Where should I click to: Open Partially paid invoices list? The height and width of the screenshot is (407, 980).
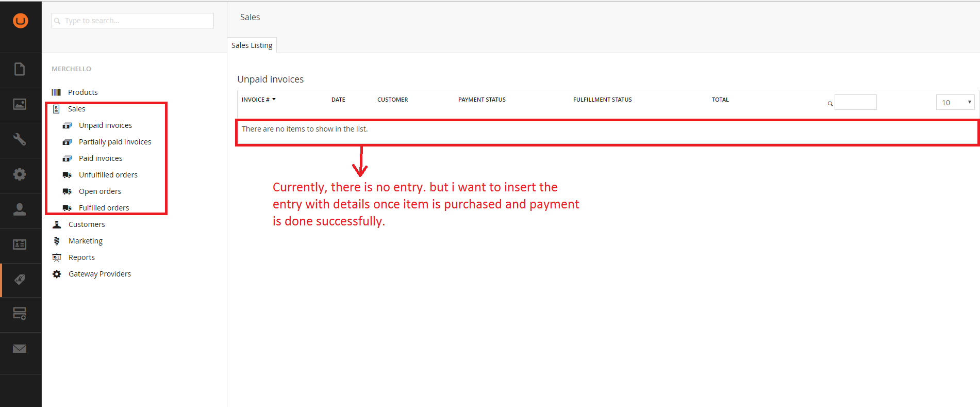(115, 142)
